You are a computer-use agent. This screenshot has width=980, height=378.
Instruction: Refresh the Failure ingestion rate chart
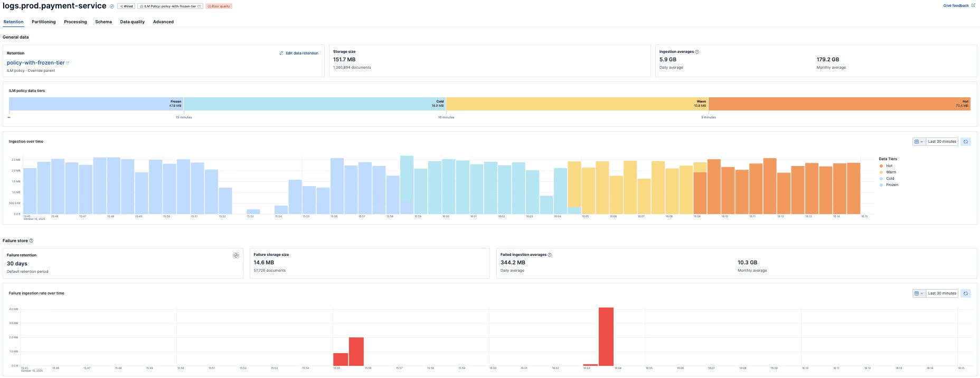pyautogui.click(x=965, y=293)
